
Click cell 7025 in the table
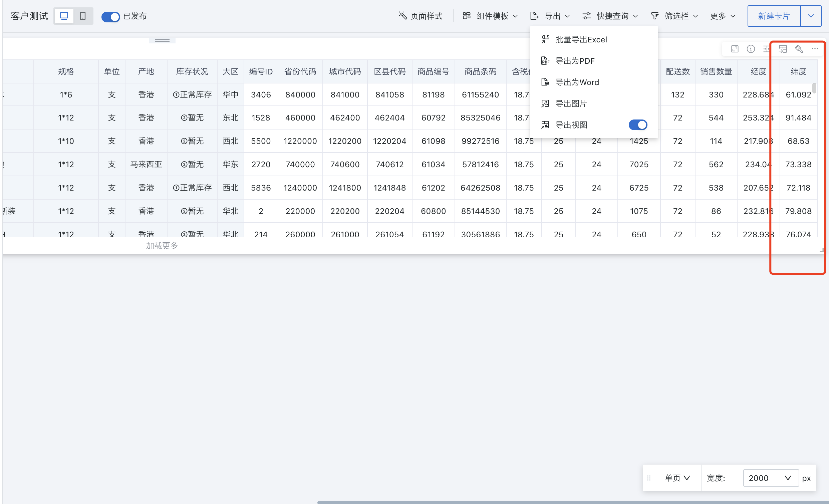pos(639,164)
